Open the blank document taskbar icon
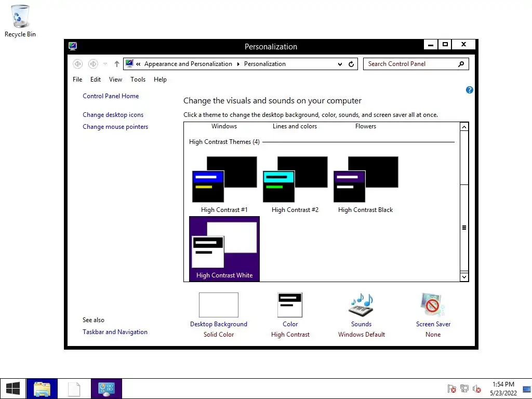Screen dimensions: 532x399 [x=74, y=389]
